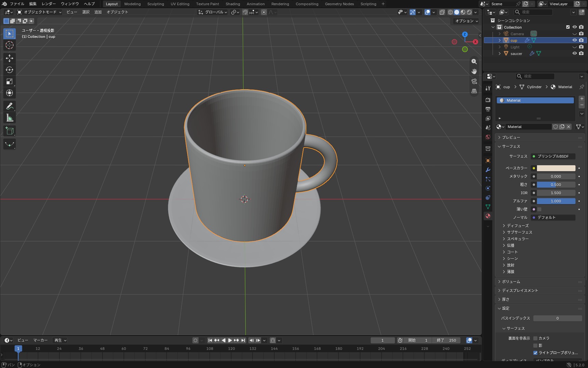Add a new material slot plus button
This screenshot has height=368, width=588.
(x=582, y=98)
